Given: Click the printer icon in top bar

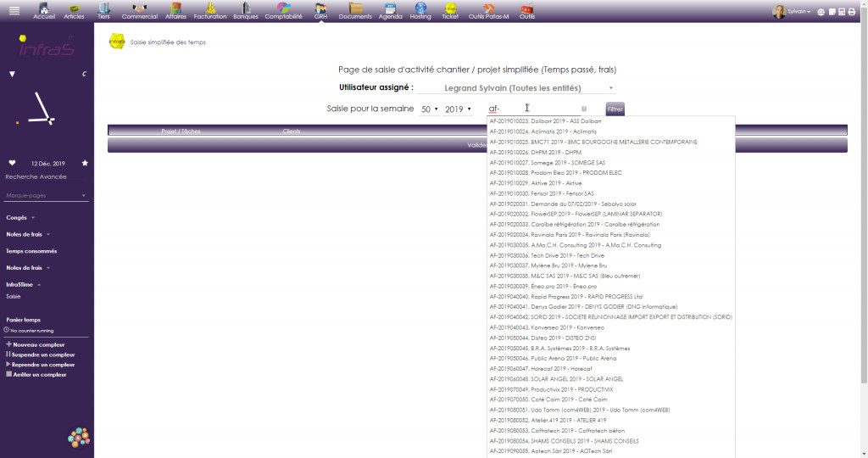Looking at the screenshot, I should (851, 12).
